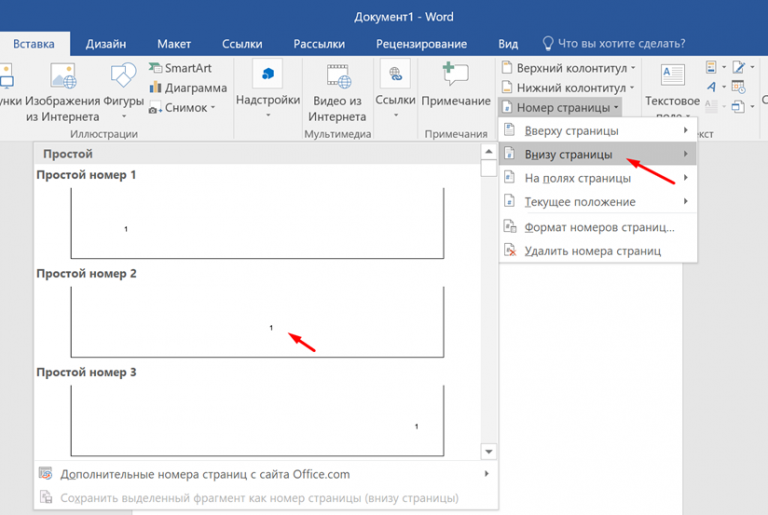The width and height of the screenshot is (768, 515).
Task: Choose Формат номеров страниц option
Action: tap(598, 227)
